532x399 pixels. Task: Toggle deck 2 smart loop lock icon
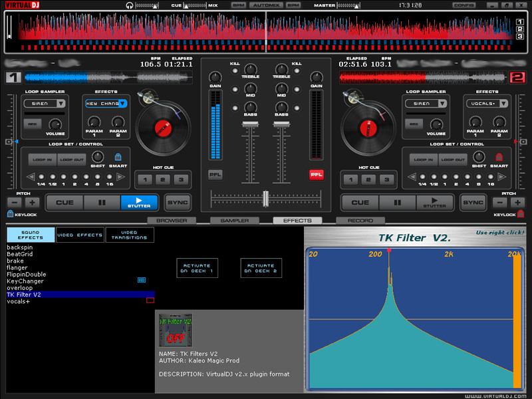[499, 157]
